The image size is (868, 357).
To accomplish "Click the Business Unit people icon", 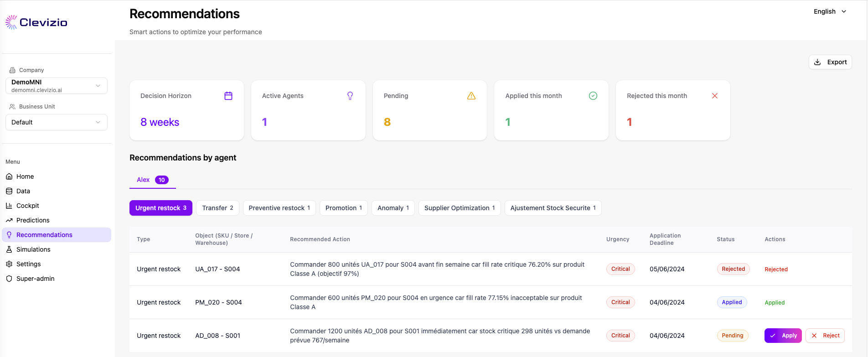I will [x=12, y=107].
